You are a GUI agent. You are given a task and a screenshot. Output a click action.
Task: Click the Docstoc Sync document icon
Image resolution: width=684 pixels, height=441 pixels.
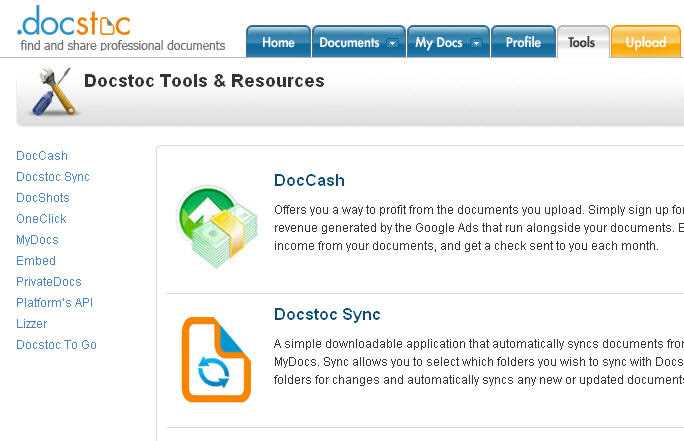click(x=216, y=359)
